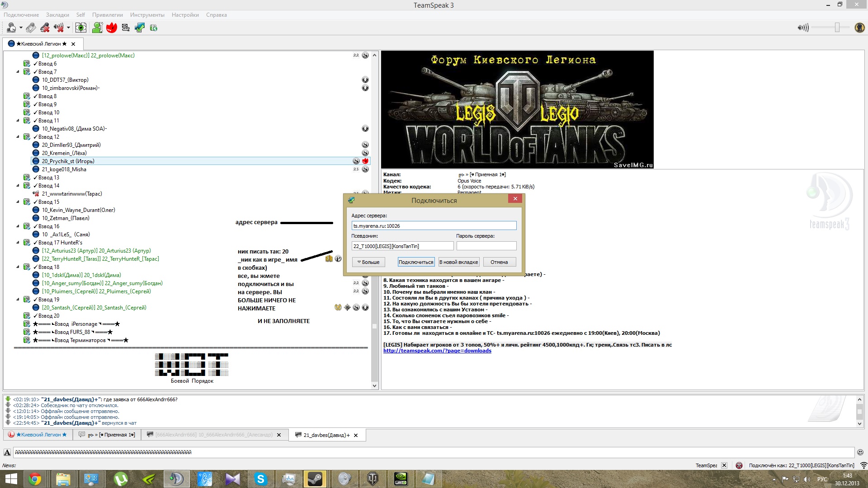Toggle text formatting A icon in chat
This screenshot has width=868, height=488.
[x=7, y=452]
